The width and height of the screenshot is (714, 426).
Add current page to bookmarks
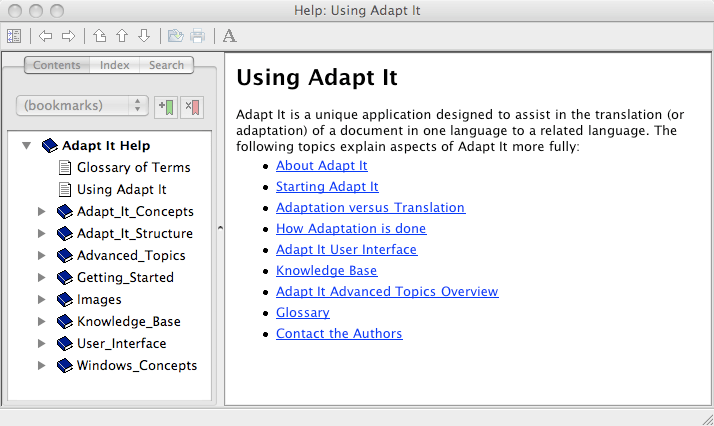tap(166, 107)
